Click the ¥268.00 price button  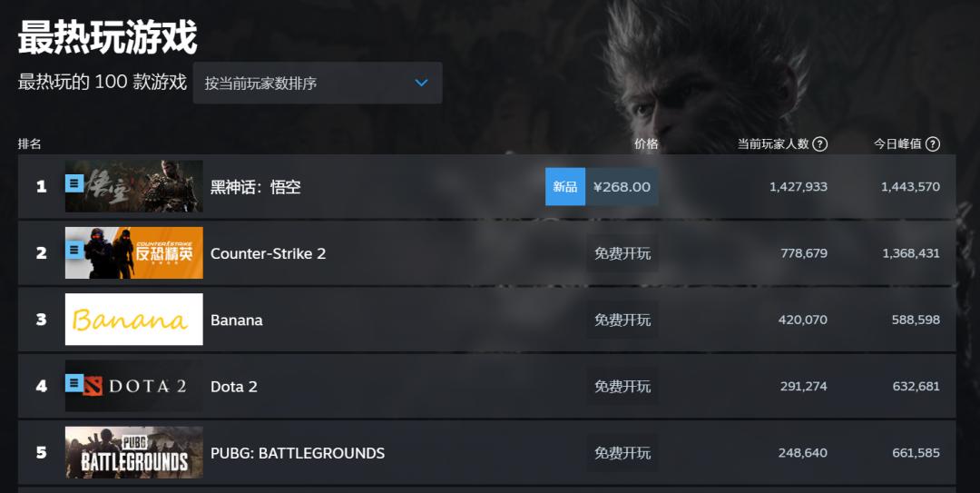point(622,187)
